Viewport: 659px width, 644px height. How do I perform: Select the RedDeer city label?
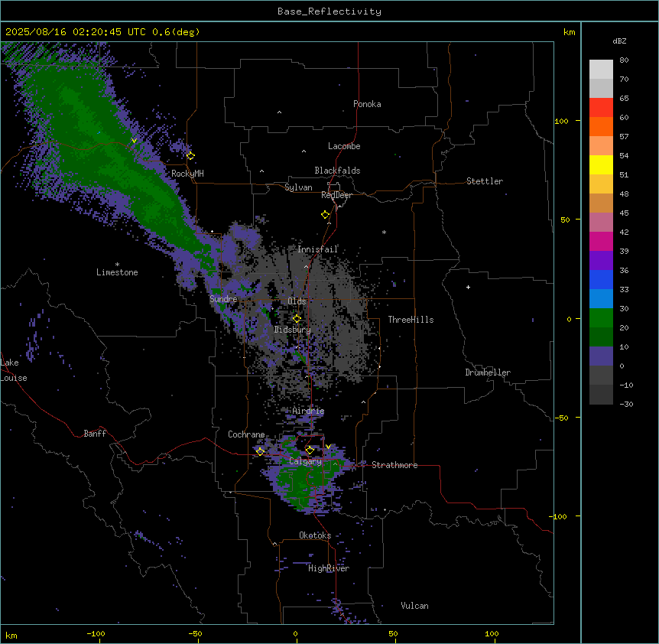tap(336, 195)
